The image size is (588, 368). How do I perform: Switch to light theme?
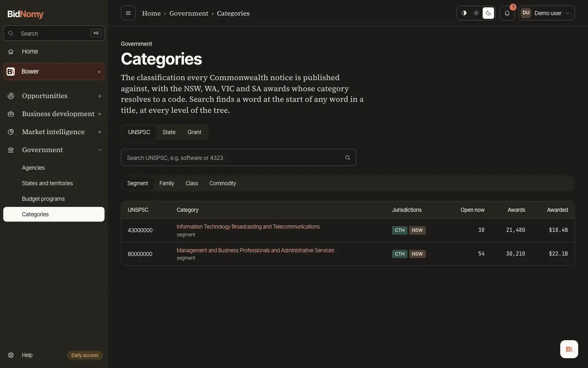[476, 13]
